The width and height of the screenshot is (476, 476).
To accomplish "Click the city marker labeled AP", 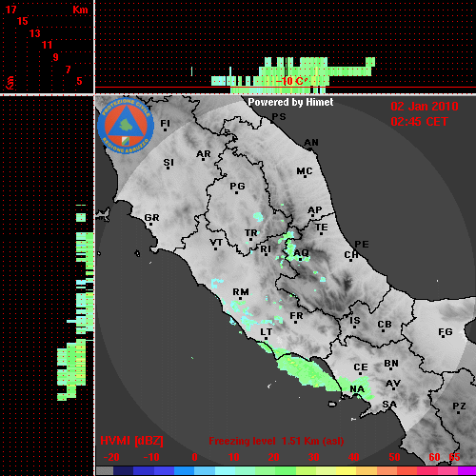I will (x=314, y=211).
